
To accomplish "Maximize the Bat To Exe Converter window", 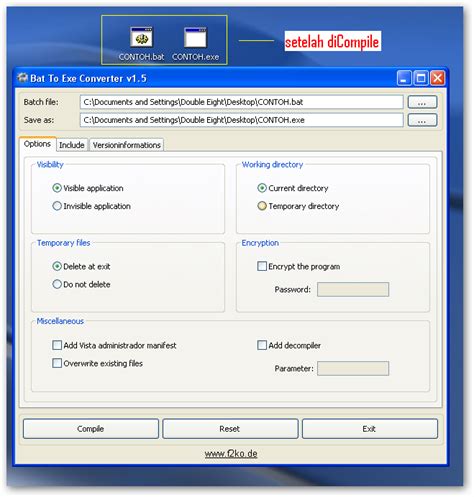I will (421, 78).
